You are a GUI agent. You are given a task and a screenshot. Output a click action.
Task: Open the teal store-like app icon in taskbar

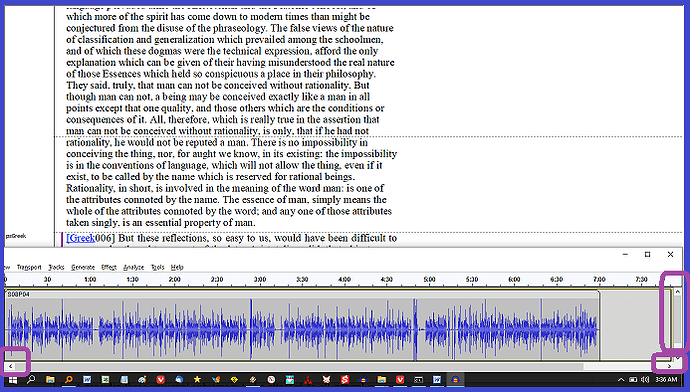[290, 379]
